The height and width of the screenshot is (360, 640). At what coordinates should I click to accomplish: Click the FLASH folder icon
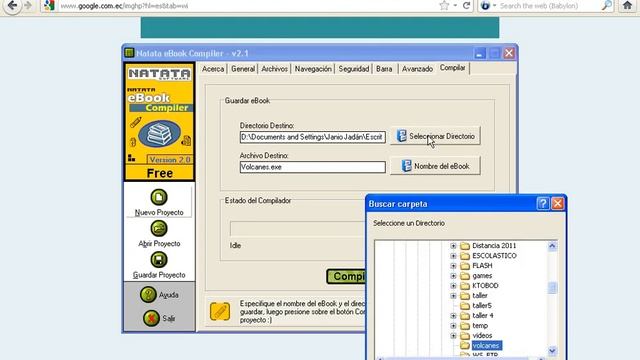tap(465, 266)
